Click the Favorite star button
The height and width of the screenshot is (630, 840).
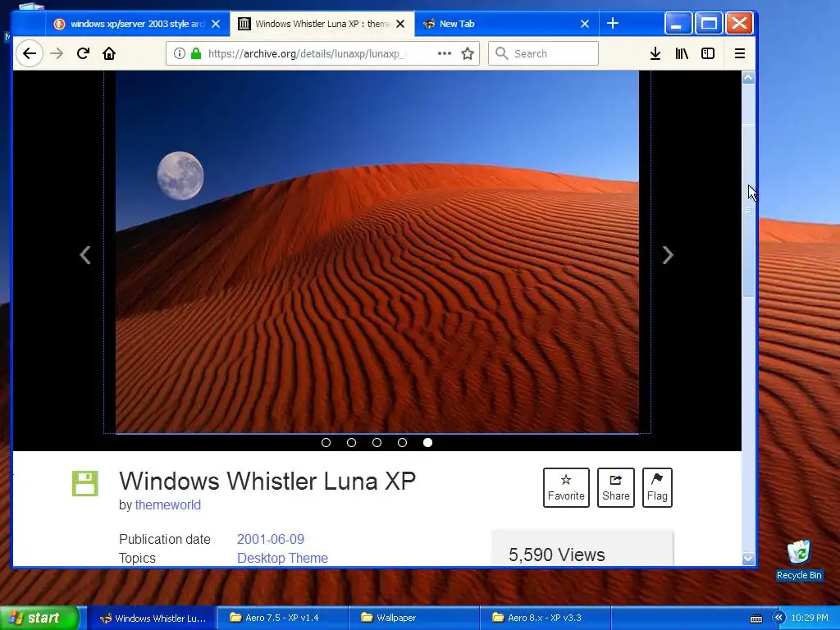566,487
